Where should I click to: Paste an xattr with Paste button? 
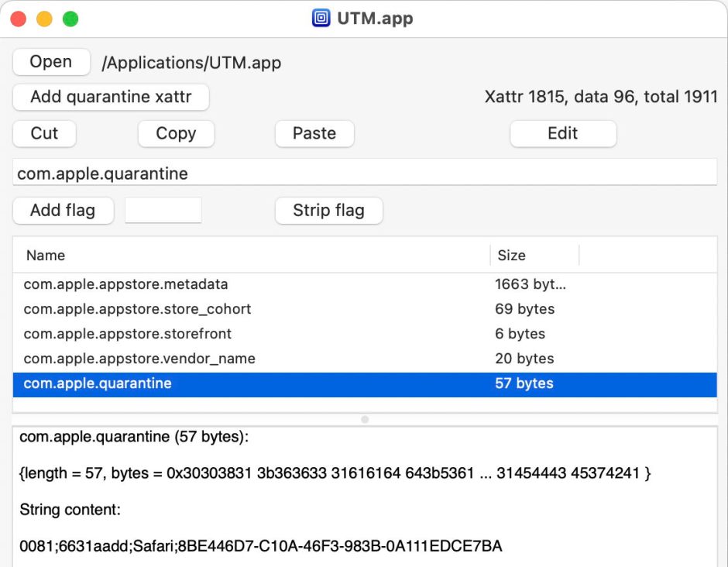pyautogui.click(x=314, y=133)
